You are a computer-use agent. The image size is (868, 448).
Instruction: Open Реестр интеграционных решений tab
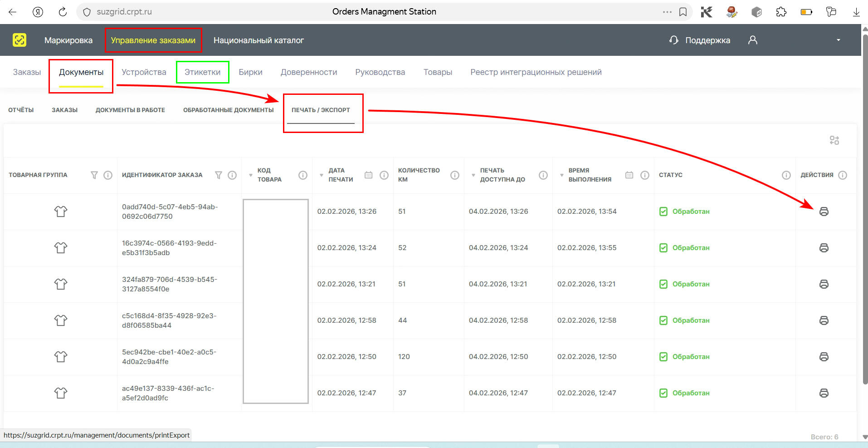(x=536, y=72)
